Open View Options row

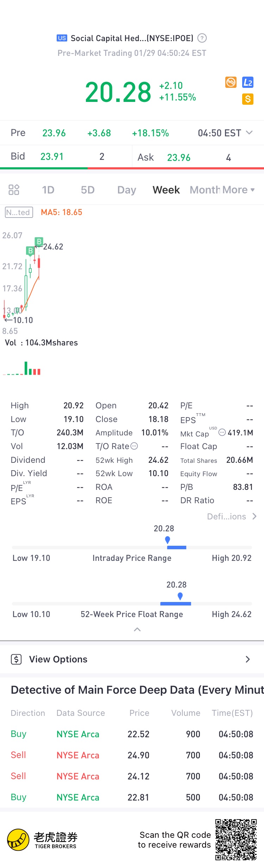pyautogui.click(x=132, y=659)
